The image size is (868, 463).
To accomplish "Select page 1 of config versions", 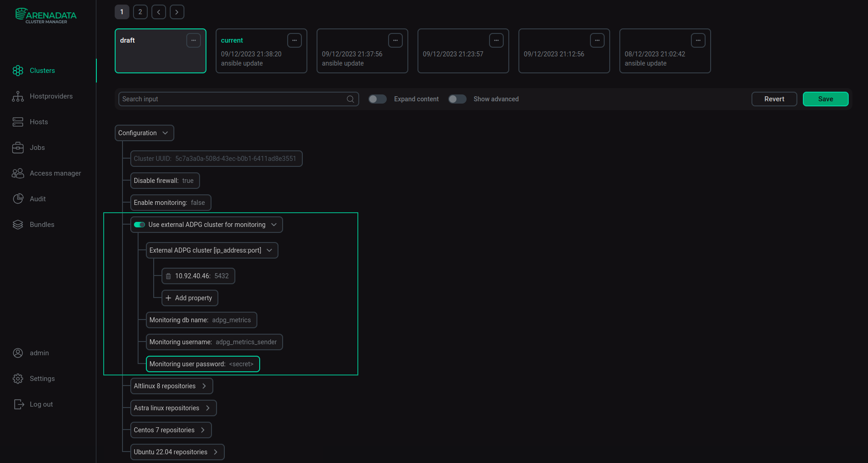I will click(x=122, y=12).
